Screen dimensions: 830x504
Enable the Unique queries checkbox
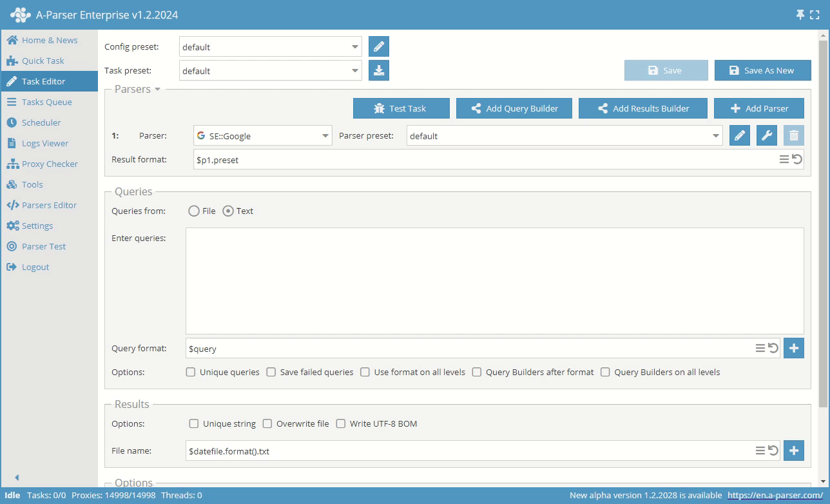[191, 372]
